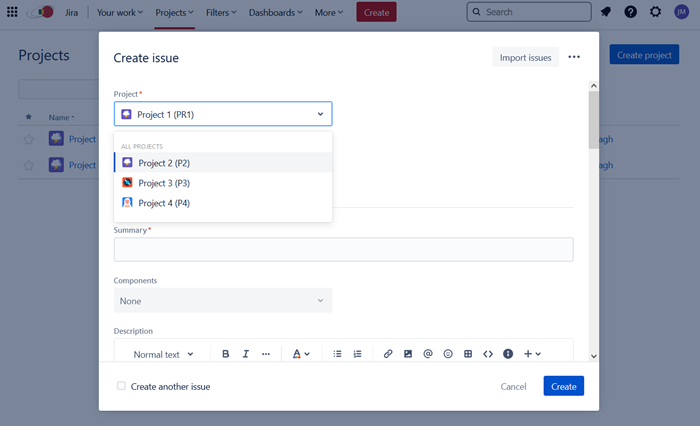The width and height of the screenshot is (700, 426).
Task: Insert an @ mention
Action: point(428,354)
